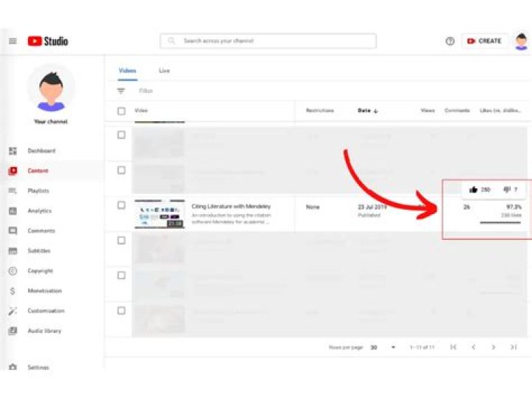This screenshot has width=532, height=398.
Task: Click the Subtitles sidebar icon
Action: click(x=13, y=251)
